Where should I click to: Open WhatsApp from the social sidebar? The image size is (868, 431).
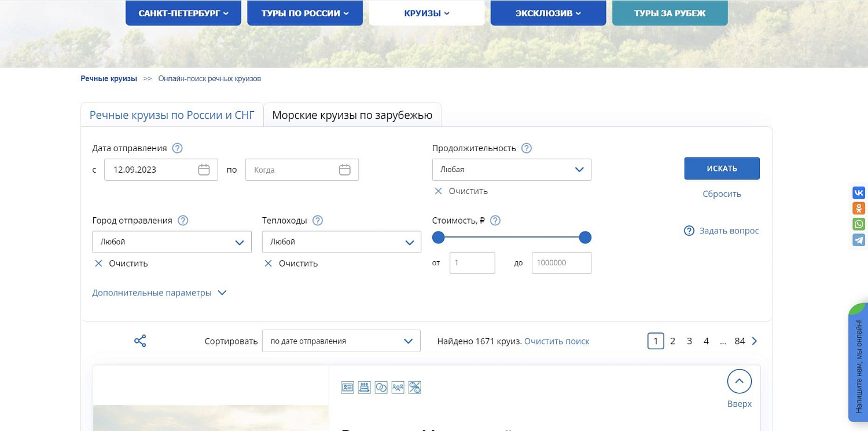tap(859, 224)
